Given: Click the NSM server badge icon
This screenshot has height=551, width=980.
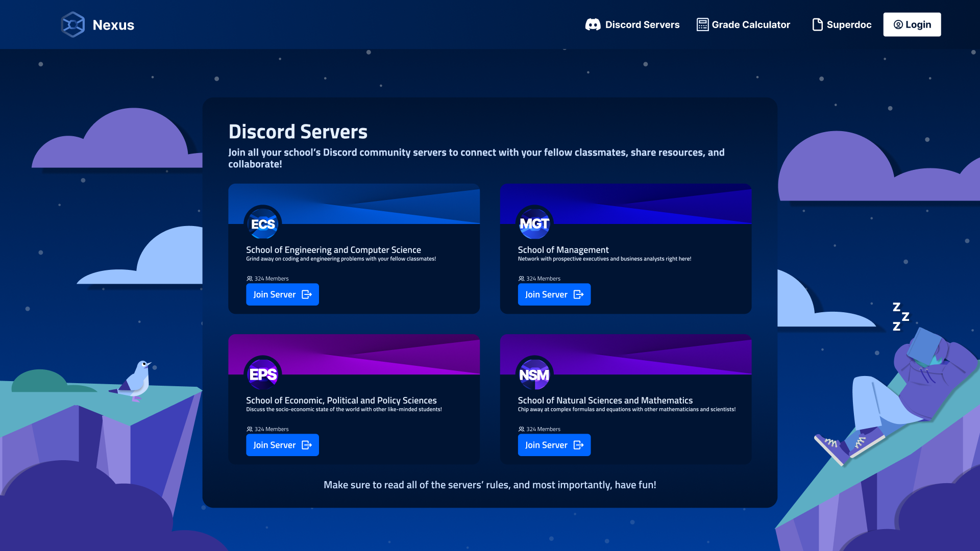Looking at the screenshot, I should [x=534, y=374].
